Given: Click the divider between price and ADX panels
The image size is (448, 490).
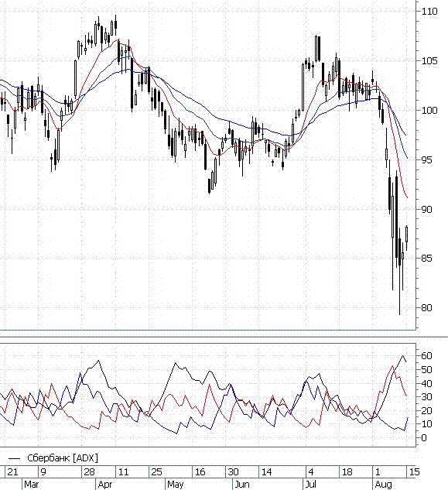Looking at the screenshot, I should tap(224, 338).
